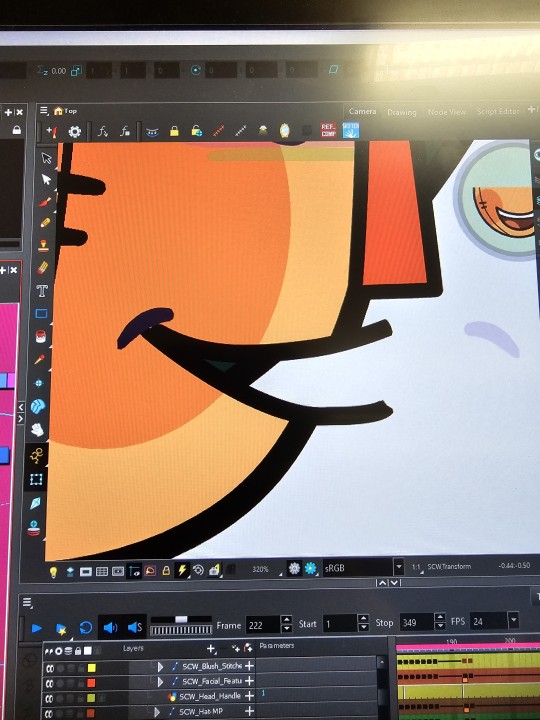The image size is (540, 720).
Task: Select the Transform tool
Action: click(x=36, y=479)
